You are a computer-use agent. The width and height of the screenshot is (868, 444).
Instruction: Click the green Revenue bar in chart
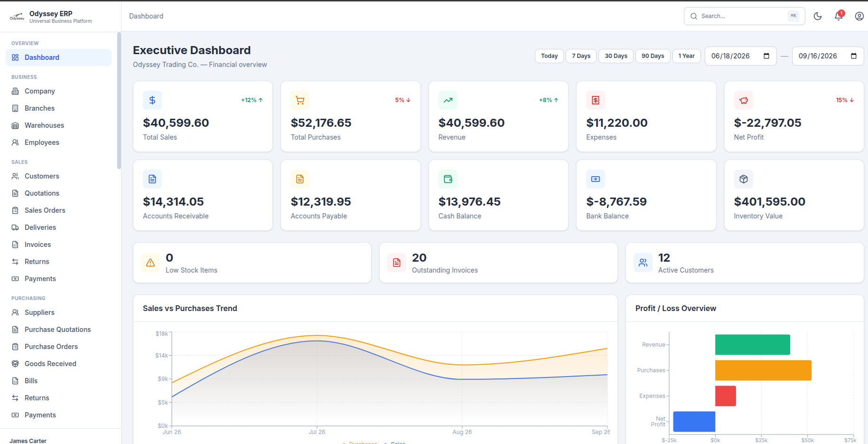pyautogui.click(x=753, y=345)
